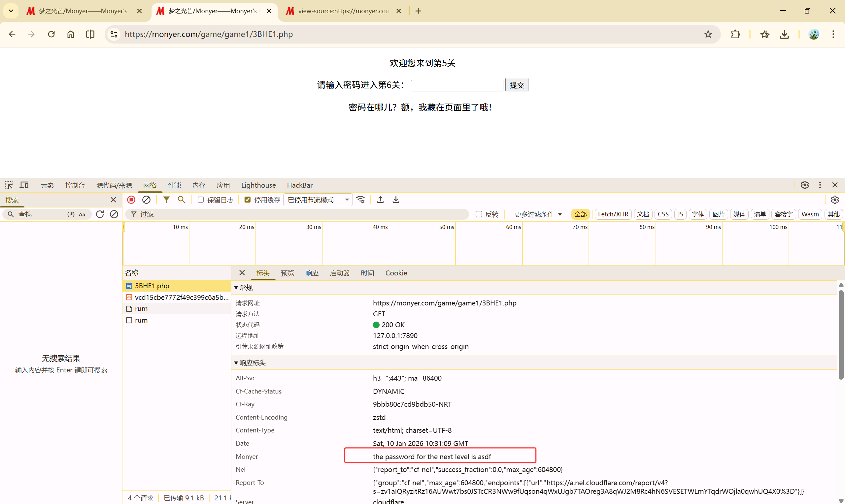Clear the network log

147,200
